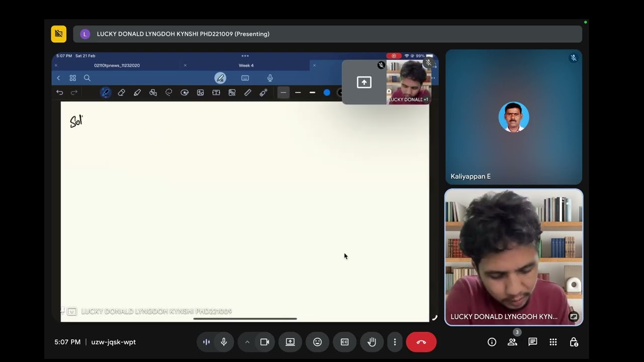Click Kaliyappan E's muted mic indicator
644x362 pixels.
(573, 58)
